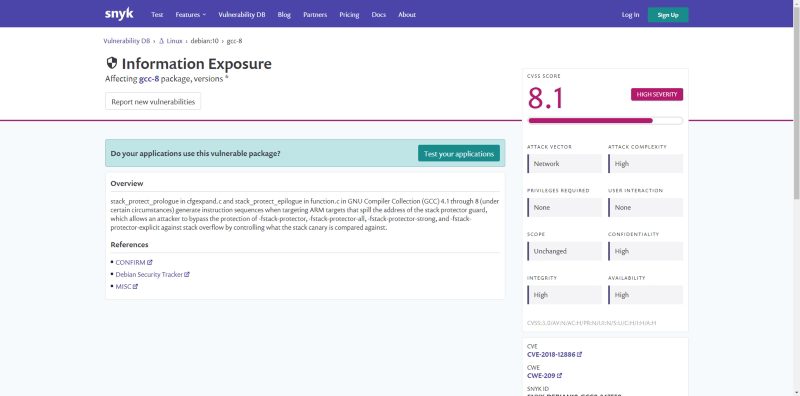Open the Docs page
This screenshot has width=800, height=396.
coord(379,15)
